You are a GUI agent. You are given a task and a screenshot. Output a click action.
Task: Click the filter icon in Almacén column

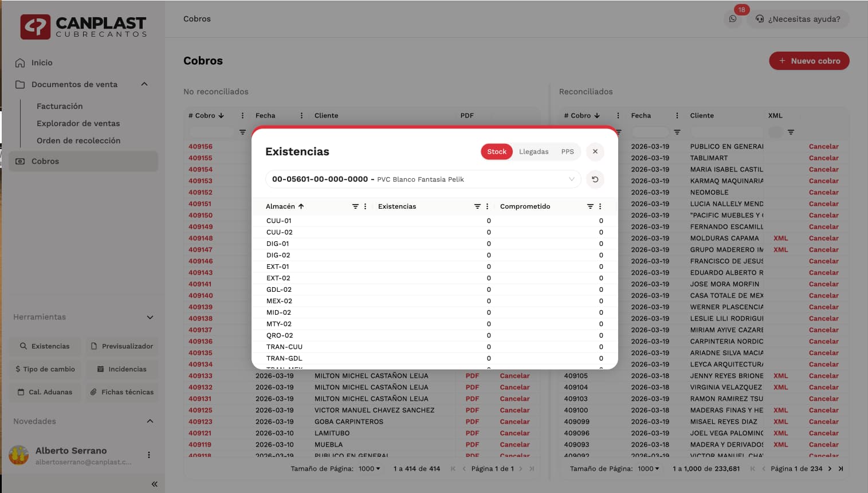[x=355, y=206]
